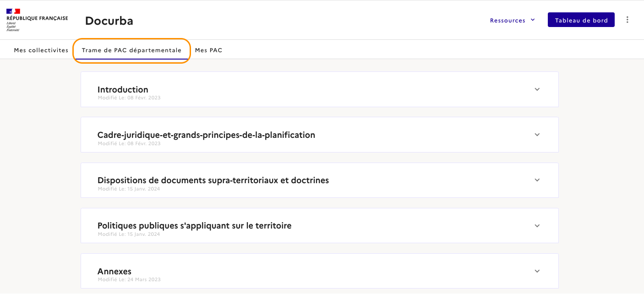The image size is (644, 294).
Task: Click the Docurba site title
Action: 109,21
